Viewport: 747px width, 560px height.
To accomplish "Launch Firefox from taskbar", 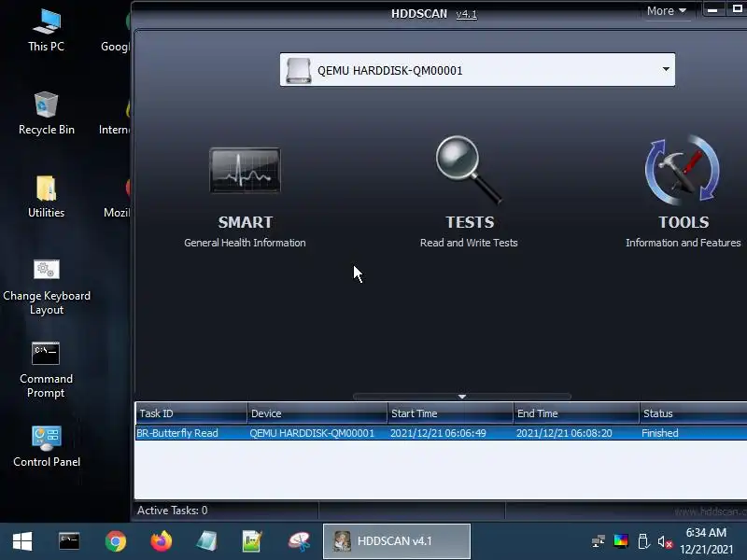I will coord(161,541).
